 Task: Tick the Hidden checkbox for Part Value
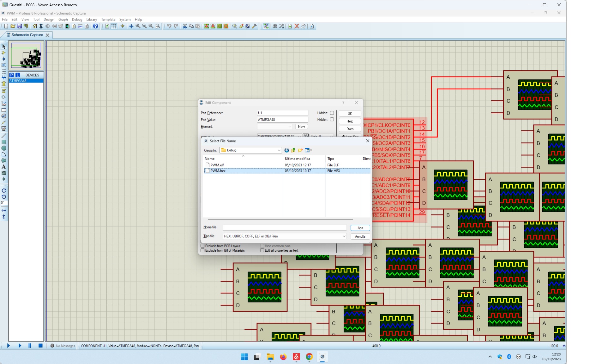point(332,119)
